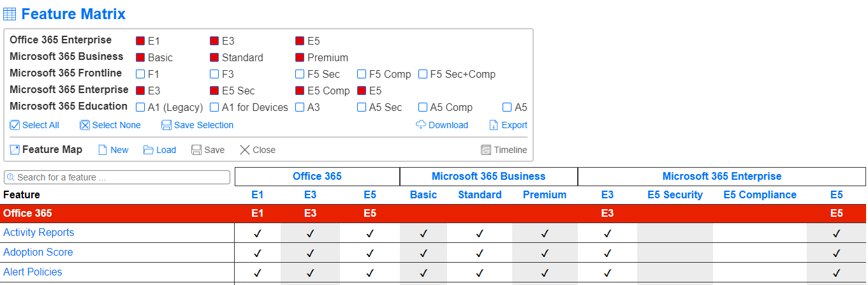The width and height of the screenshot is (868, 285).
Task: Click the Save Selection disk icon
Action: (x=166, y=125)
